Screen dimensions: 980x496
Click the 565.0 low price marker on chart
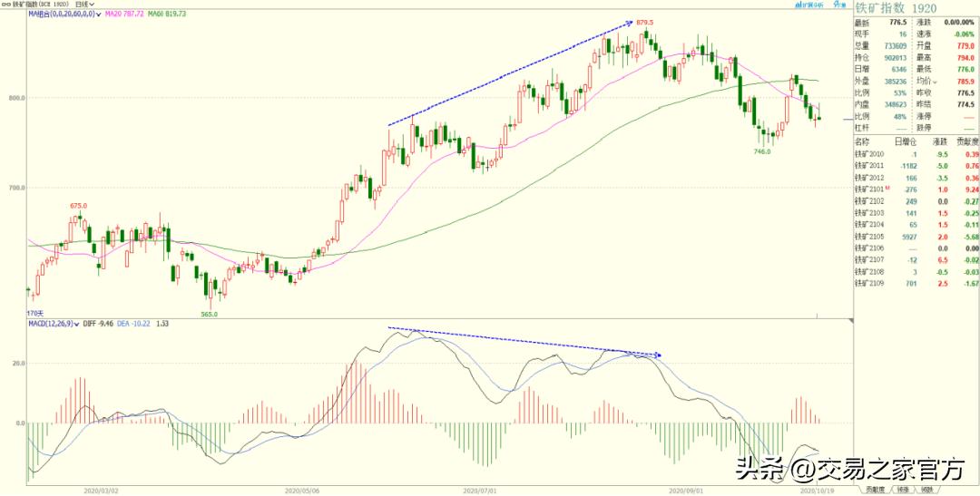click(x=209, y=315)
